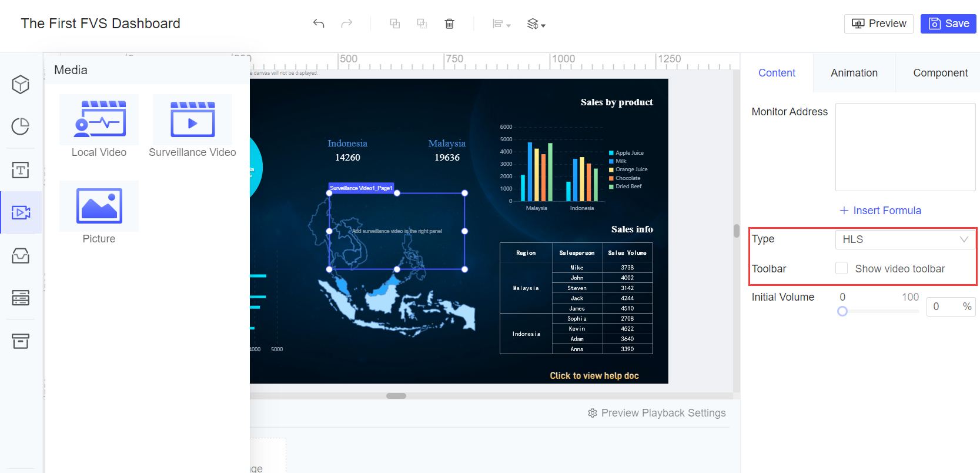Save the dashboard

click(948, 24)
